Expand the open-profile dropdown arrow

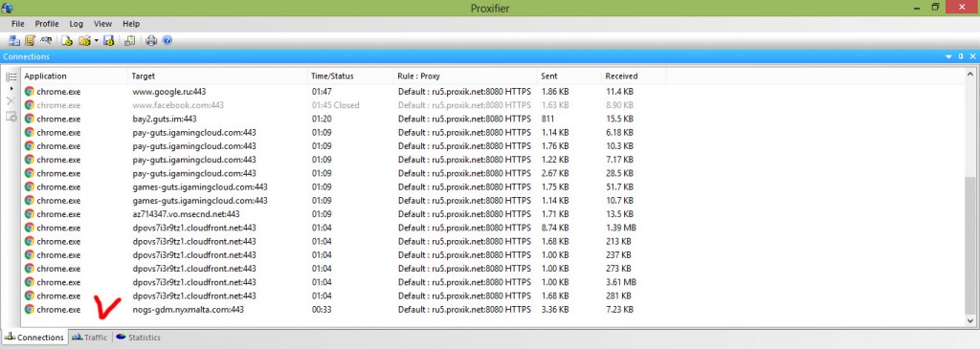[x=97, y=40]
